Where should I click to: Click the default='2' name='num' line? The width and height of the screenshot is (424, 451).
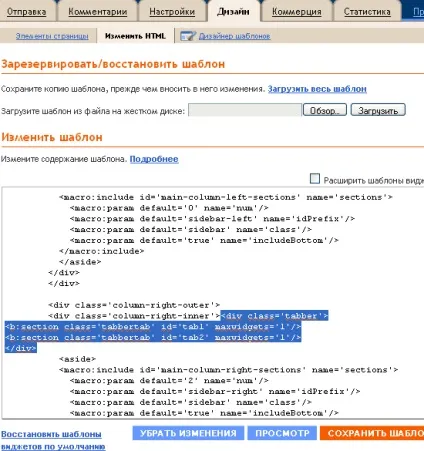click(169, 380)
